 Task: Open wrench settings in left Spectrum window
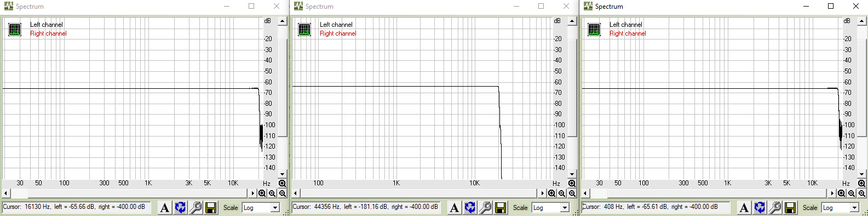pyautogui.click(x=196, y=208)
